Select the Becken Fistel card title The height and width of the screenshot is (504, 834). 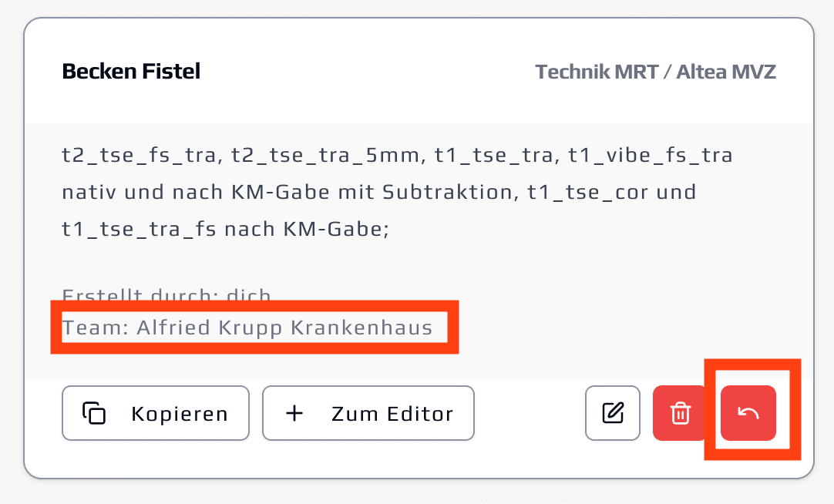[131, 72]
